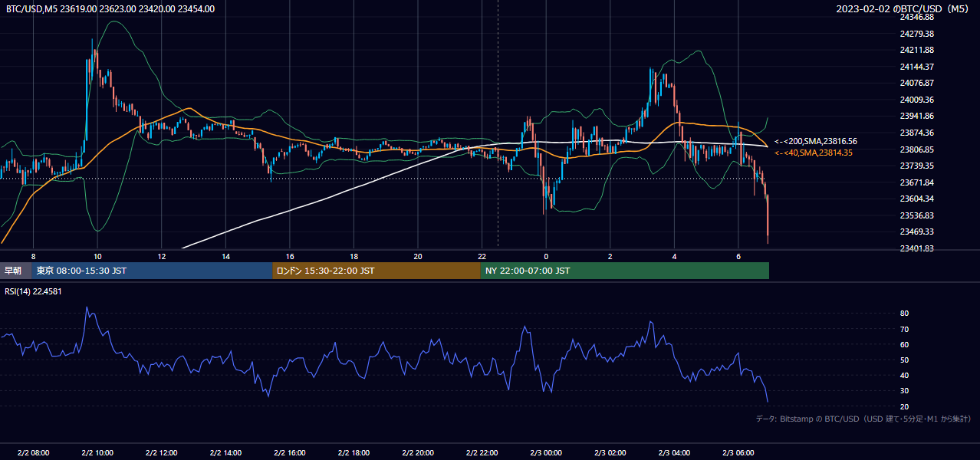Click the 2/2 16:00 date axis label

(290, 453)
